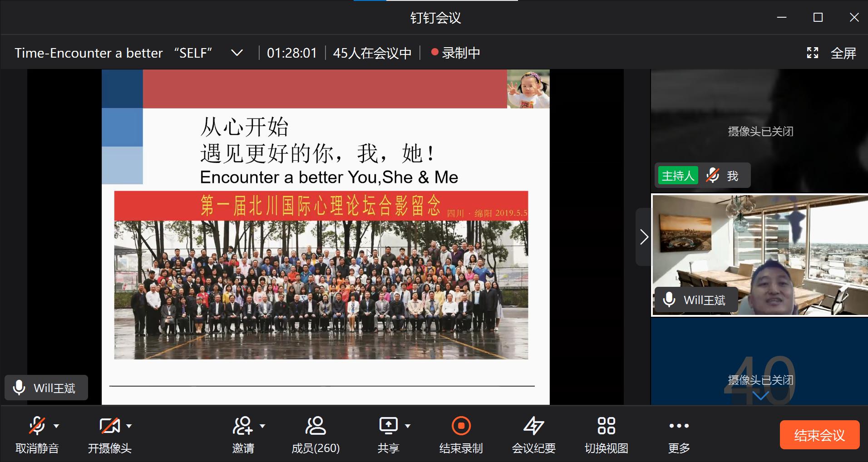
Task: Expand invite options arrow beside 邀请
Action: (x=262, y=426)
